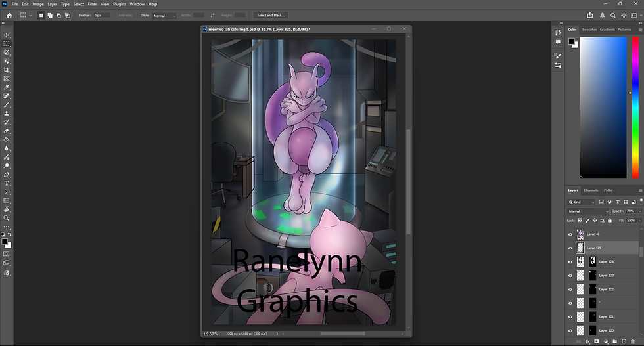Hide Layer 121 visibility eye

coord(570,317)
